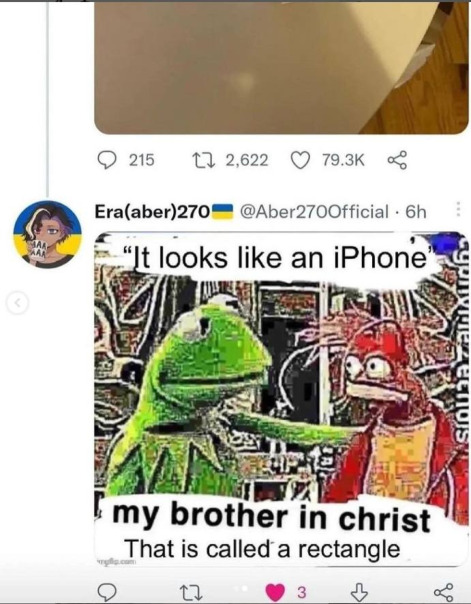
Task: Open replies on the 215-comment tweet
Action: [106, 160]
